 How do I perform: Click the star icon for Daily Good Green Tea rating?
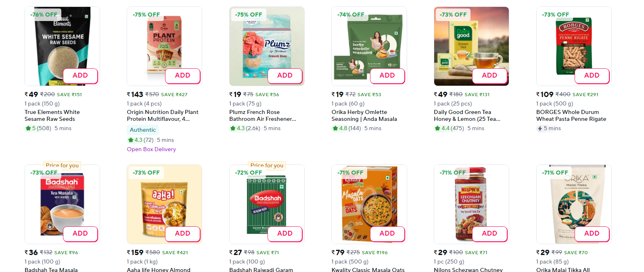coord(437,129)
